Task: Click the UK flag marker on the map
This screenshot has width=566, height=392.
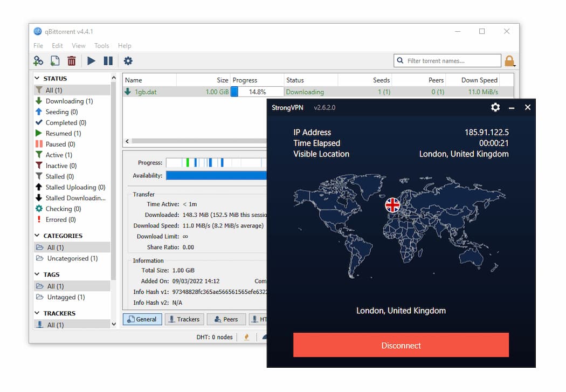Action: click(392, 205)
